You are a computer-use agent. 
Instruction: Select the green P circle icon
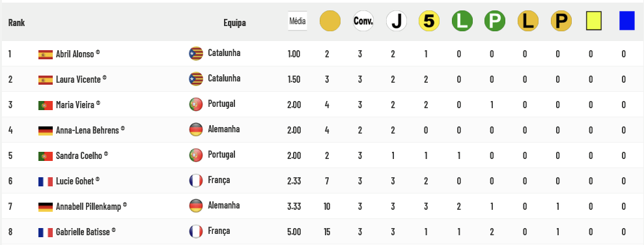pos(495,21)
